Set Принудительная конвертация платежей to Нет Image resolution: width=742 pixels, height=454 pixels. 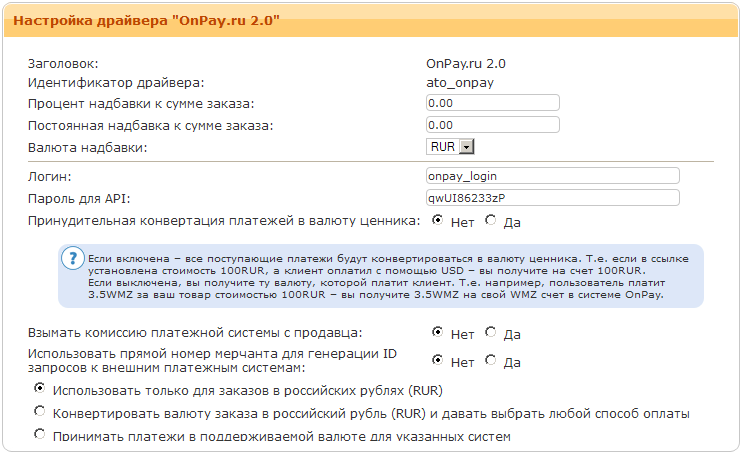click(x=438, y=220)
